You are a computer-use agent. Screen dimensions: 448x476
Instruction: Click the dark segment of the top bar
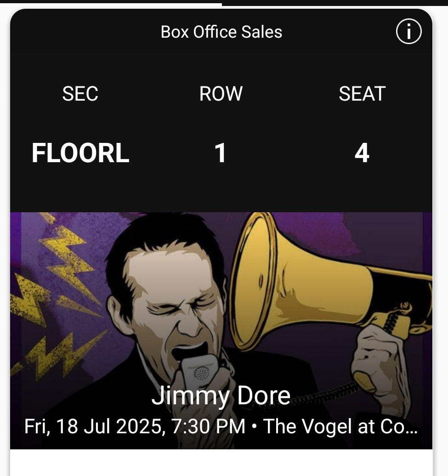click(335, 3)
